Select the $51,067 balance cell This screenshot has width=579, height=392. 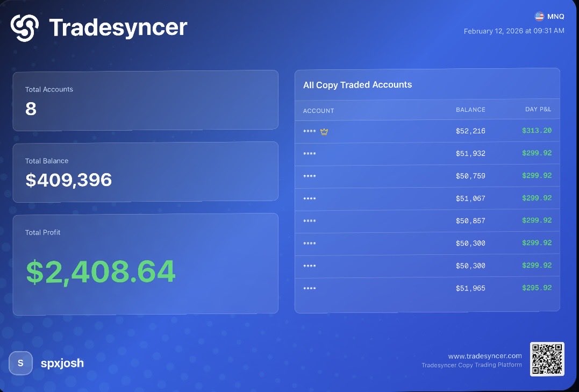(x=470, y=199)
